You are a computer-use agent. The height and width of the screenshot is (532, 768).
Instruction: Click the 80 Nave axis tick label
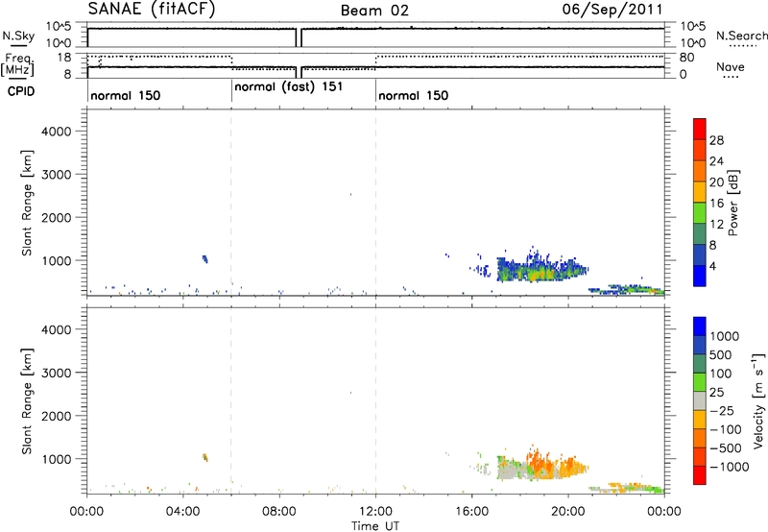[686, 58]
